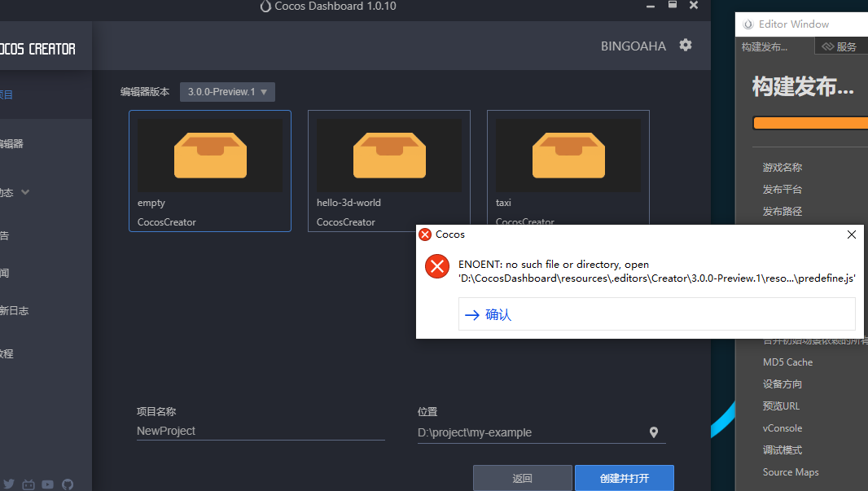Switch to 构建发布 tab in Editor Window

774,46
